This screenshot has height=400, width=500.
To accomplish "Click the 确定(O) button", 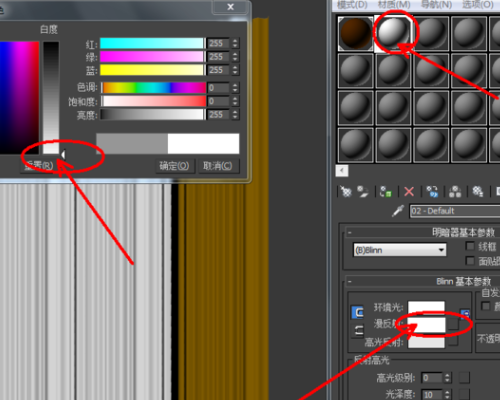I will coord(174,166).
